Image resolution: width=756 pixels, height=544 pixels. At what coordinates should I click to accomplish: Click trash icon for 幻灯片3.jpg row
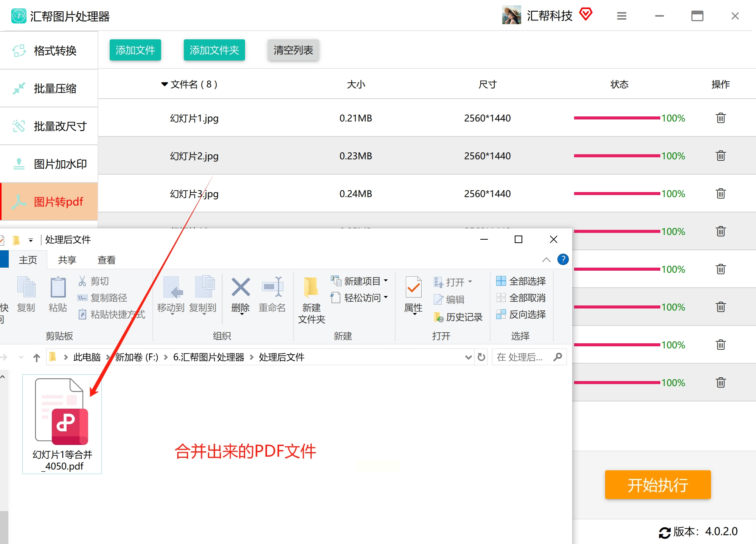click(x=720, y=194)
